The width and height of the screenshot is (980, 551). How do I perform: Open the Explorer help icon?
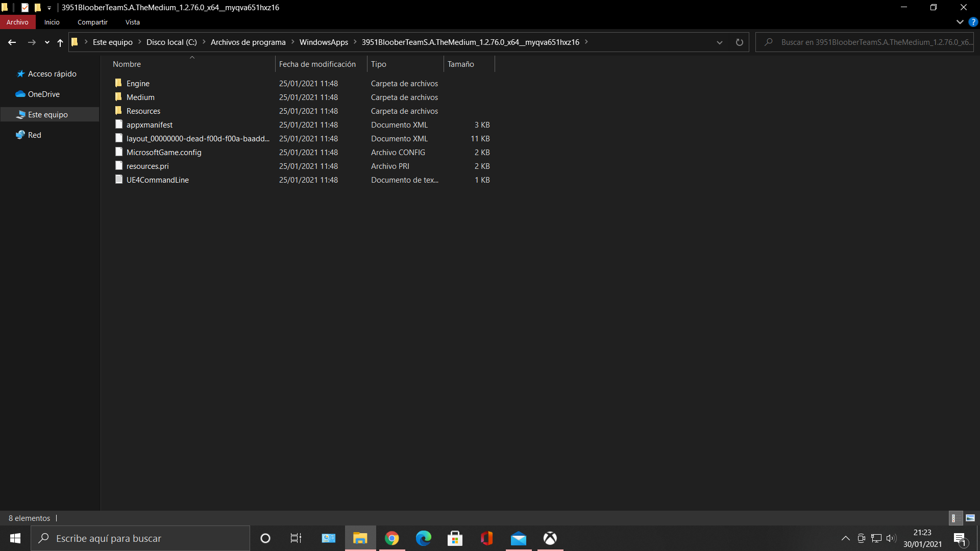[x=973, y=22]
